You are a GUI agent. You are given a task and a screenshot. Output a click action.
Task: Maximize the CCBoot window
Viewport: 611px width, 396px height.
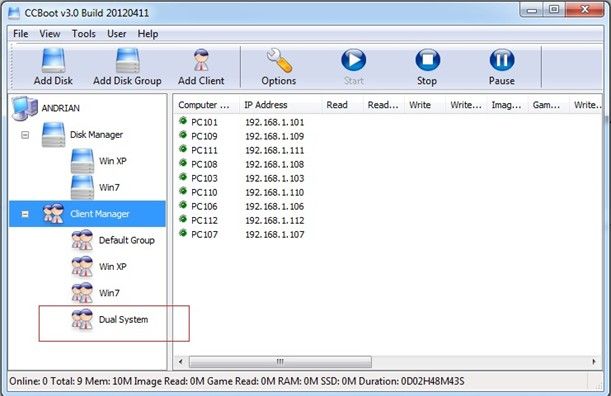pyautogui.click(x=554, y=10)
